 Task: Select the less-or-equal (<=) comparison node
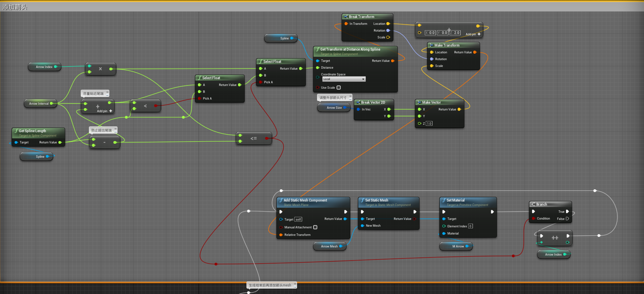coord(254,138)
